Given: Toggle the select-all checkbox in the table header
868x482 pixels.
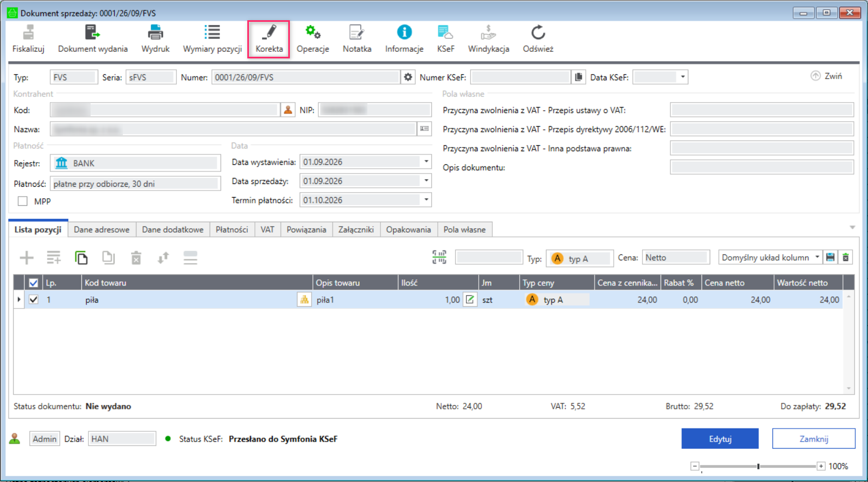Looking at the screenshot, I should pyautogui.click(x=33, y=283).
